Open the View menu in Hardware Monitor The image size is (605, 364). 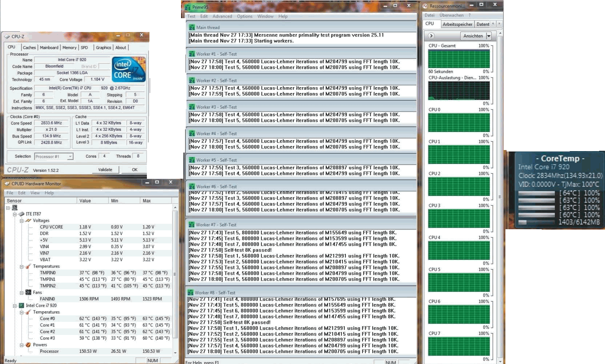35,193
